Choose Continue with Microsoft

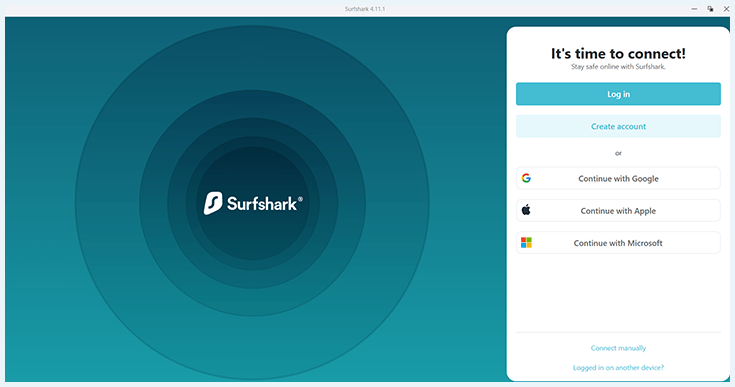click(618, 243)
